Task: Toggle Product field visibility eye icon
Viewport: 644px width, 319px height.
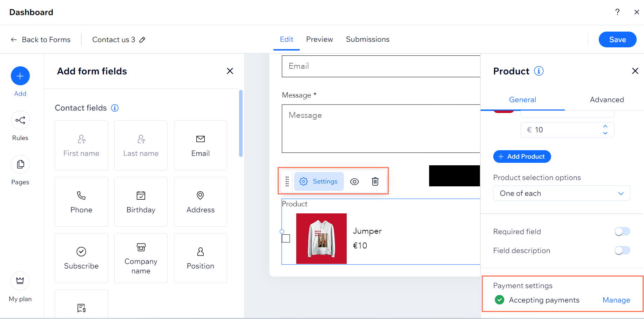Action: (x=354, y=181)
